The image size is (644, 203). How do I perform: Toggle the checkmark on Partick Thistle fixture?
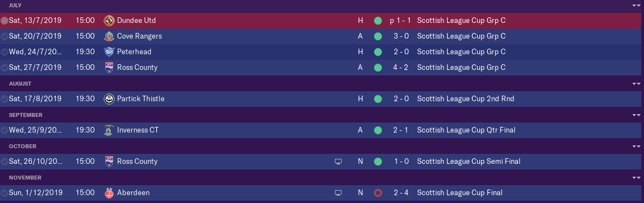(x=4, y=99)
